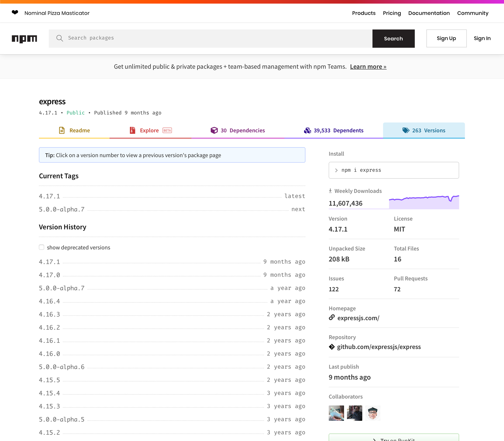
Task: Click the black heart icon in top bar
Action: (x=15, y=12)
